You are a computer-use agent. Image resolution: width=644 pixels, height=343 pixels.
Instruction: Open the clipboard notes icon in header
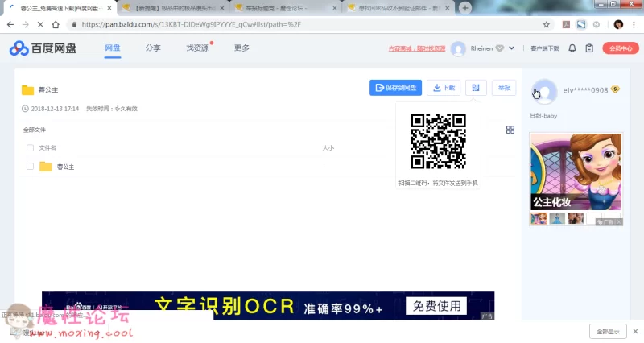pos(589,48)
